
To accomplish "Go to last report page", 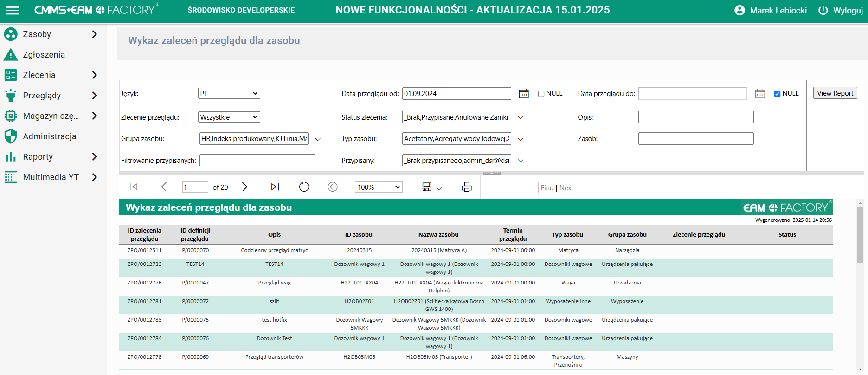I will point(275,187).
